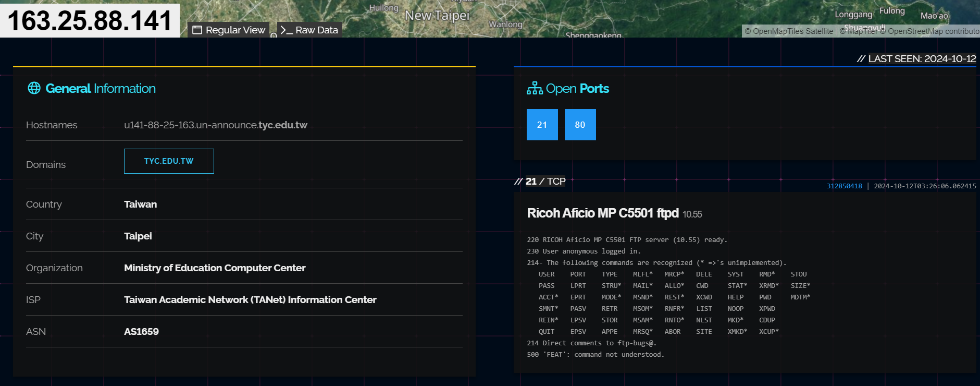Click the Country value Taiwan
Image resolution: width=980 pixels, height=386 pixels.
pyautogui.click(x=140, y=204)
